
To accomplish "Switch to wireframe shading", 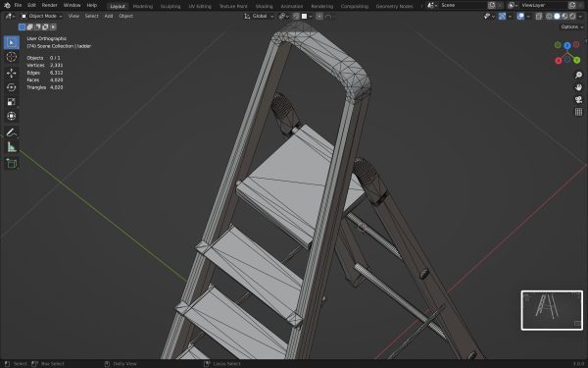I will coord(549,16).
